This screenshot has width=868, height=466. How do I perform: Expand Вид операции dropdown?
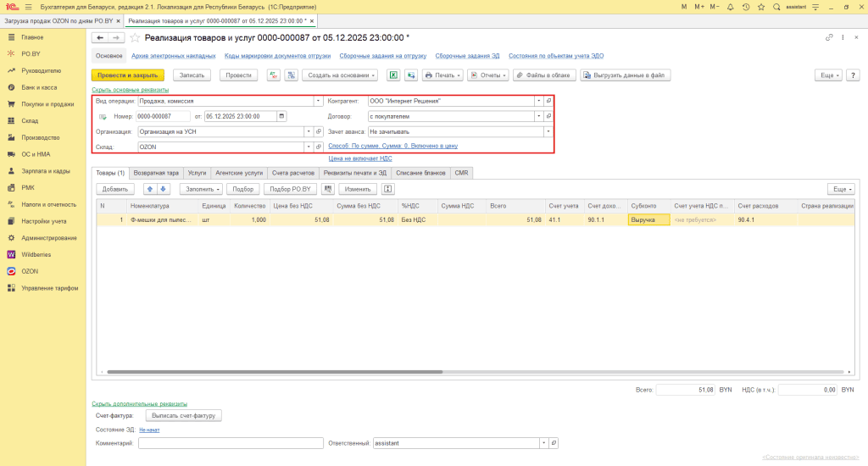click(319, 102)
